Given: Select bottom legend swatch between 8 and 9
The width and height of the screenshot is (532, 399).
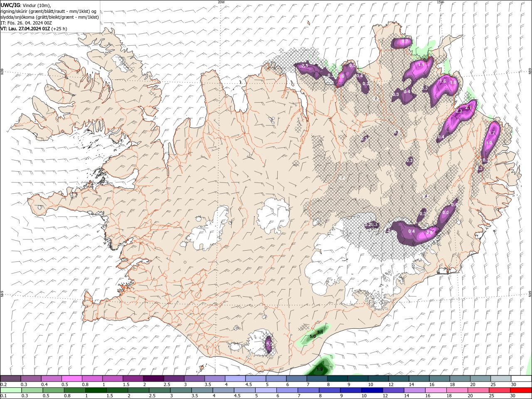Looking at the screenshot, I should pos(329,390).
